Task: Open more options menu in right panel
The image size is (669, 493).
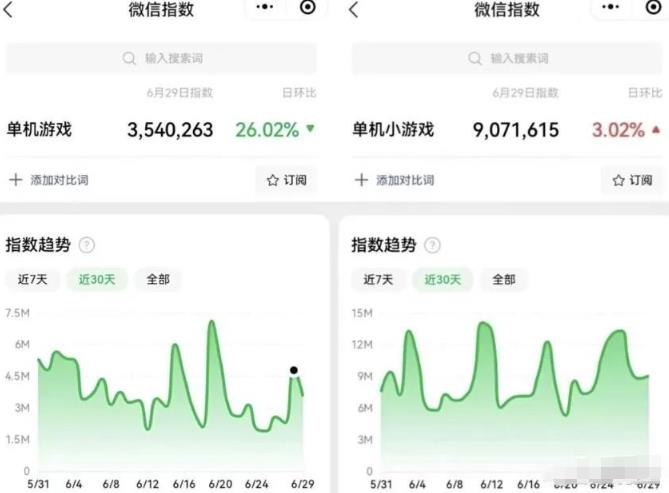Action: (610, 7)
